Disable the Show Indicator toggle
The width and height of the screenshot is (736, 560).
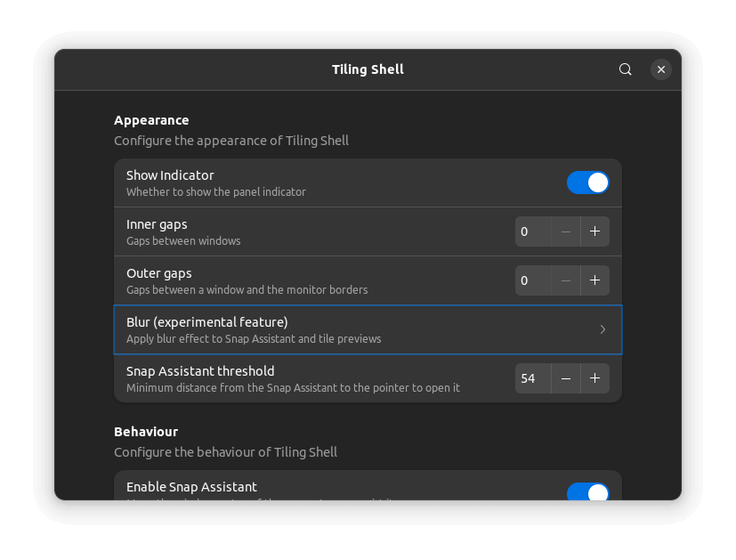(587, 183)
